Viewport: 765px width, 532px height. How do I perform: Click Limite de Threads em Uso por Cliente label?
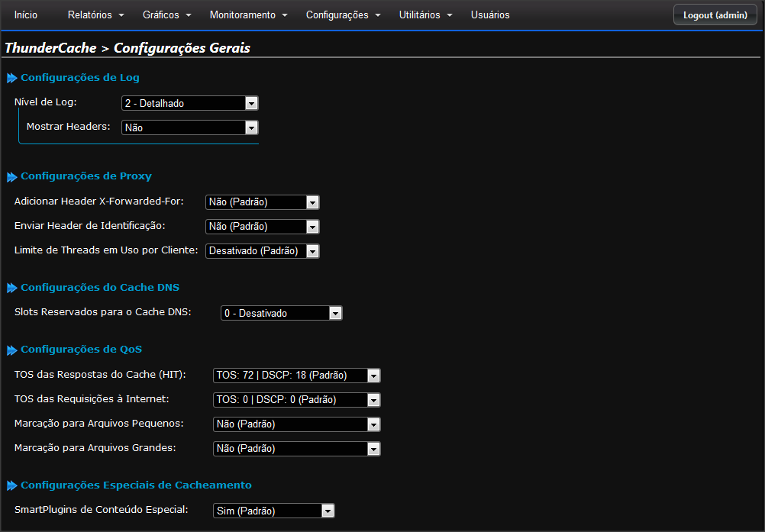[106, 250]
